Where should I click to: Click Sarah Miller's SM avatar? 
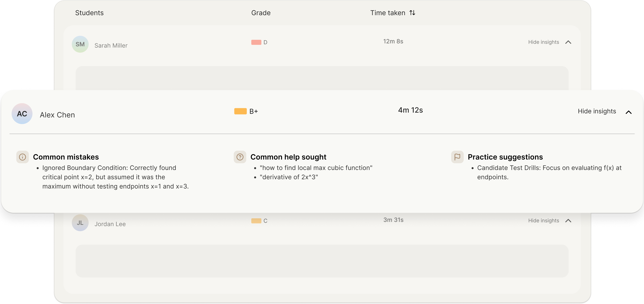[x=80, y=44]
